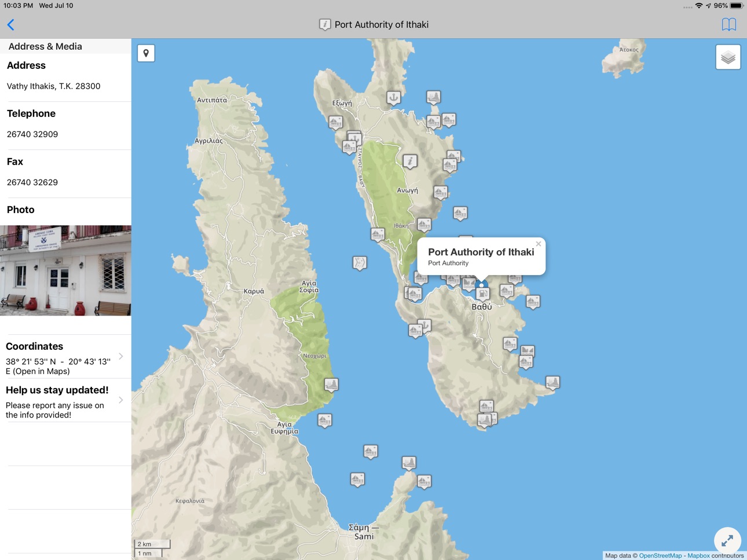Select the cape marker north of Sami headland

pos(409,463)
